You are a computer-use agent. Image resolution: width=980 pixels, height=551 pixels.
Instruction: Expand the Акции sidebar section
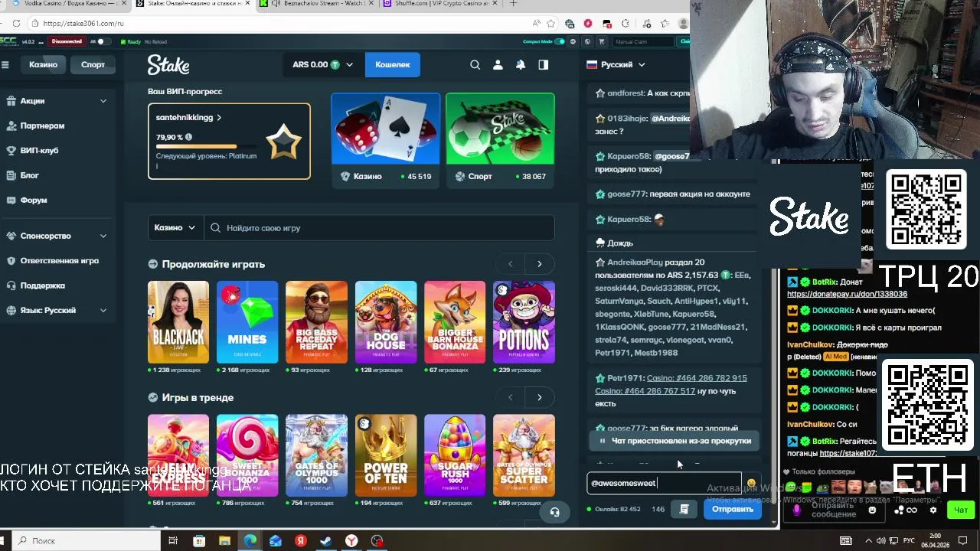103,101
